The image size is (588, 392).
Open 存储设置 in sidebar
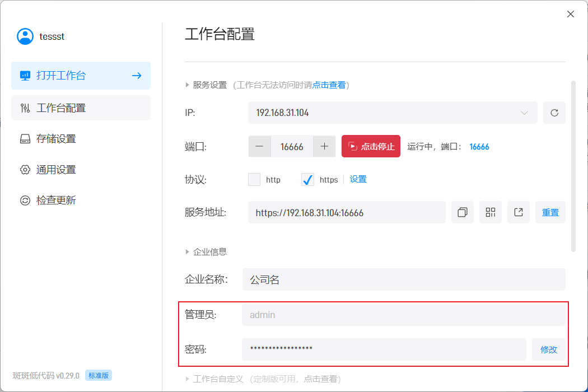pos(56,139)
